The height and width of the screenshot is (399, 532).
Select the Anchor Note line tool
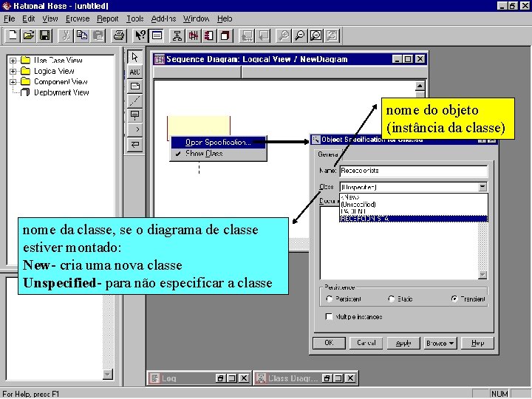[x=134, y=100]
